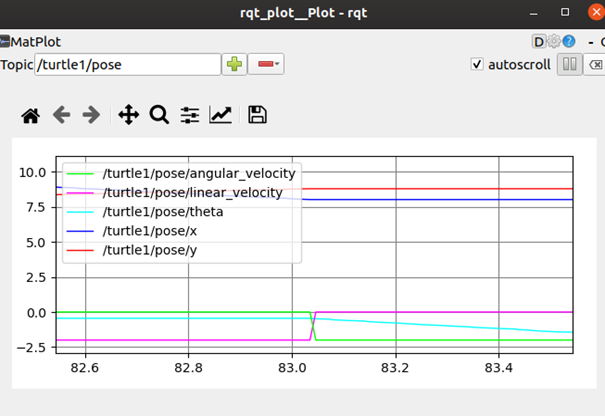Toggle the pause plotting button
Viewport: 605px width, 416px height.
[568, 64]
